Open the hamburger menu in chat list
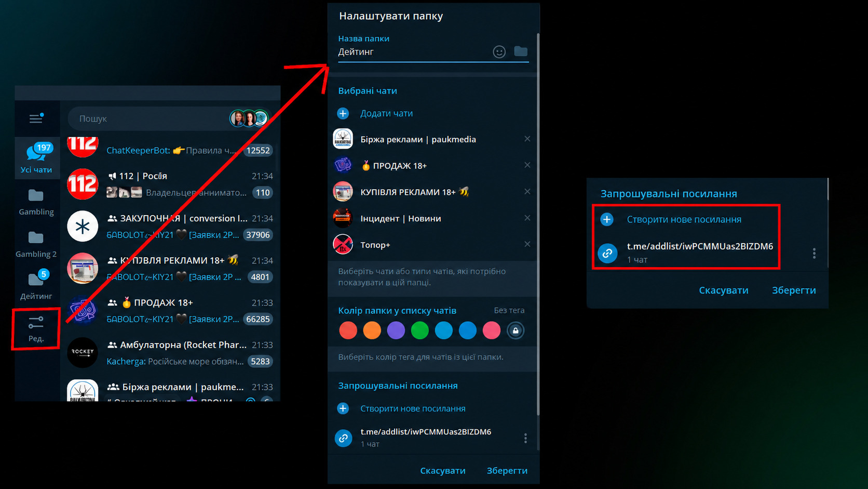This screenshot has height=489, width=868. tap(36, 118)
